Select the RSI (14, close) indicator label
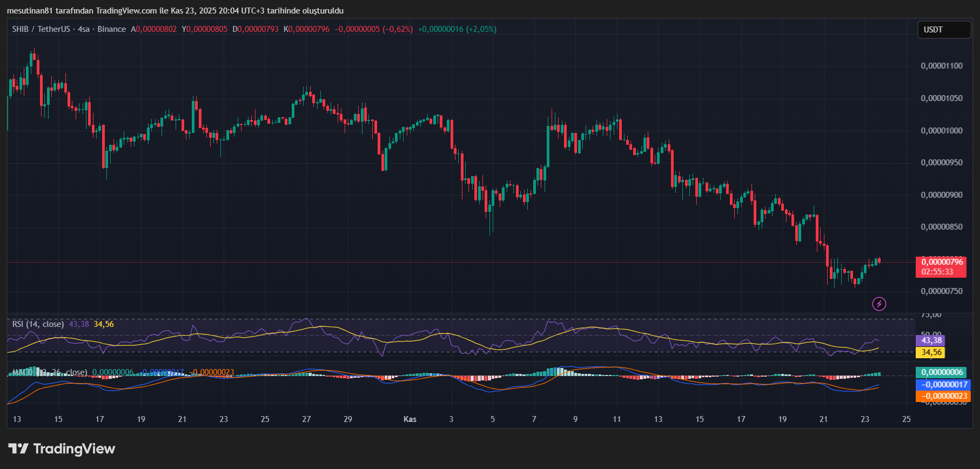The height and width of the screenshot is (469, 980). [x=38, y=324]
